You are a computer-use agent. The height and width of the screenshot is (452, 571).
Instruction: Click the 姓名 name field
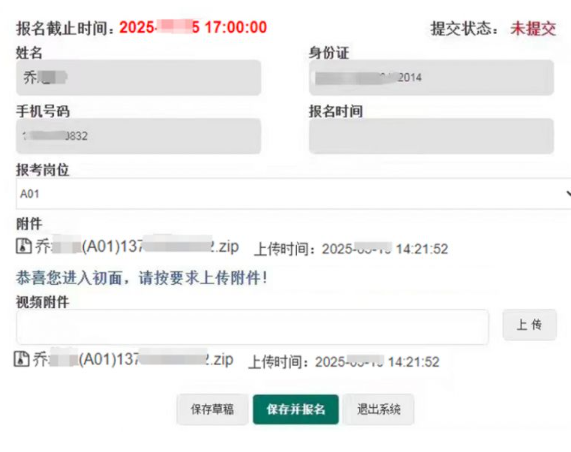coord(138,78)
